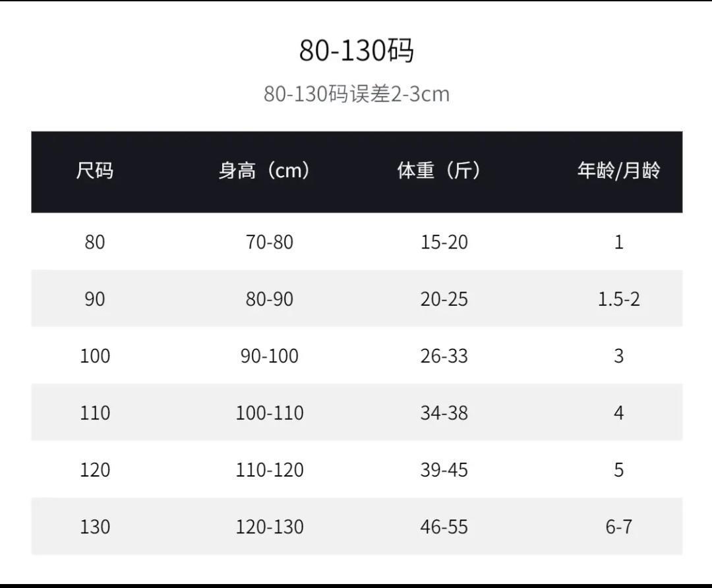This screenshot has width=712, height=588.
Task: Click the 6-7 age cell
Action: (618, 527)
